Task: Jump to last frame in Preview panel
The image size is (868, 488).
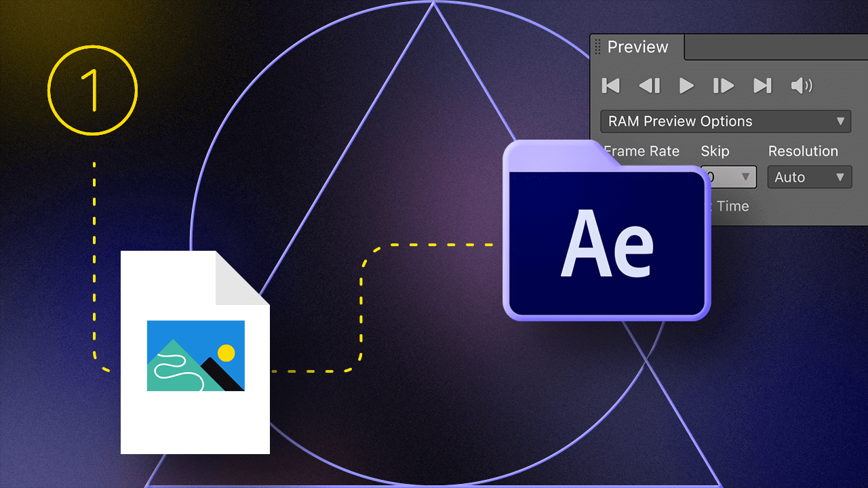Action: 763,85
